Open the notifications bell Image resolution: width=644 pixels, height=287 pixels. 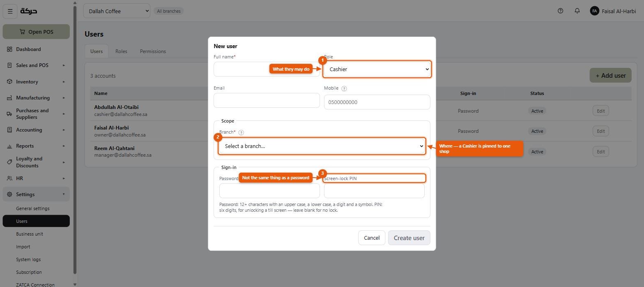point(577,11)
